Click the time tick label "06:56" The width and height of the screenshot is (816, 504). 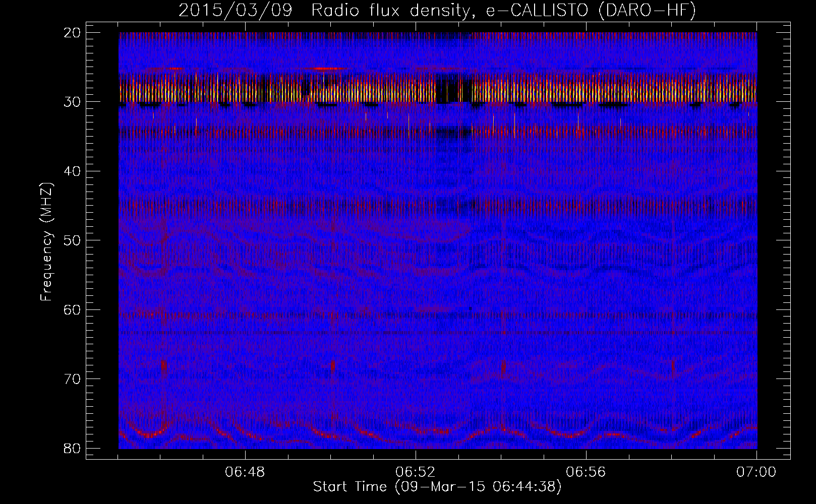coord(586,473)
